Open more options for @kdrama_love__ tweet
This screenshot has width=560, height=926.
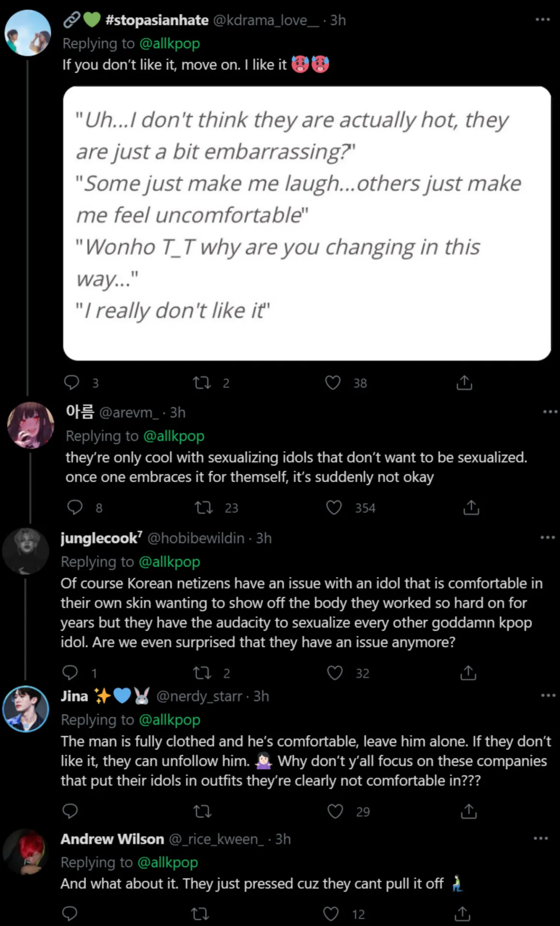tap(543, 20)
